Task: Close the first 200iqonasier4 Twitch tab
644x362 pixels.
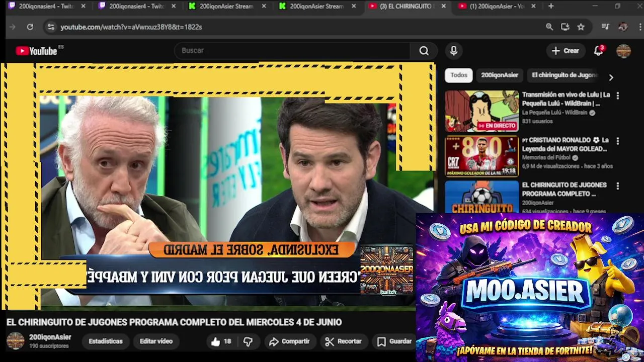Action: (83, 6)
